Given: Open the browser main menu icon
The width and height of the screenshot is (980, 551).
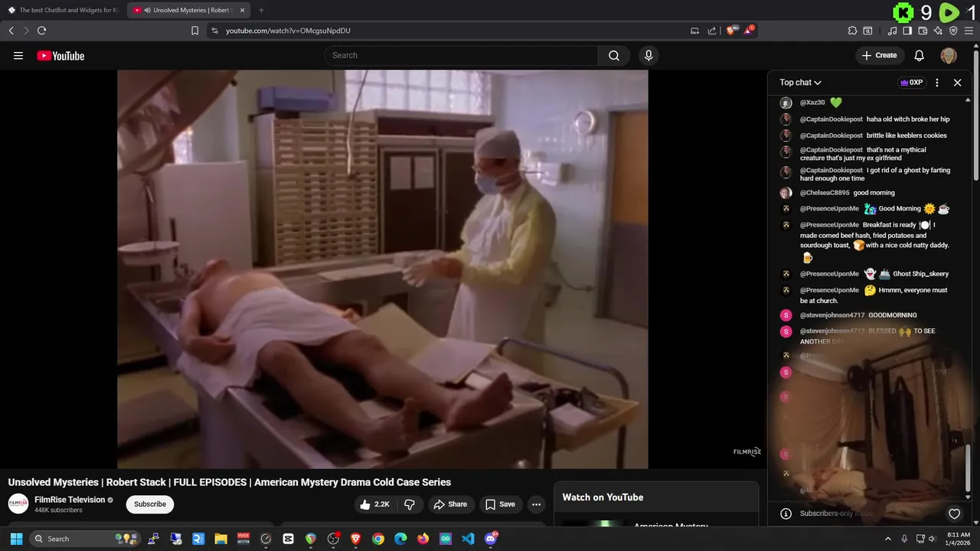Looking at the screenshot, I should click(969, 31).
